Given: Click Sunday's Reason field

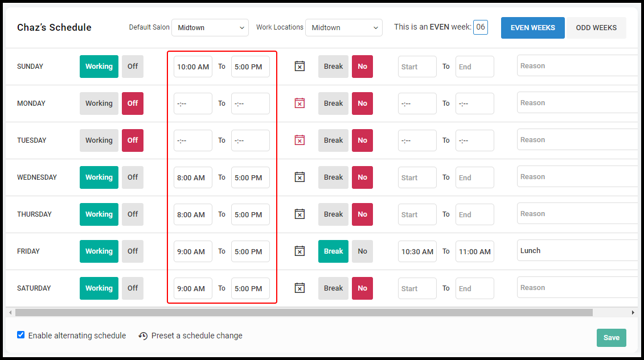Looking at the screenshot, I should [x=577, y=65].
